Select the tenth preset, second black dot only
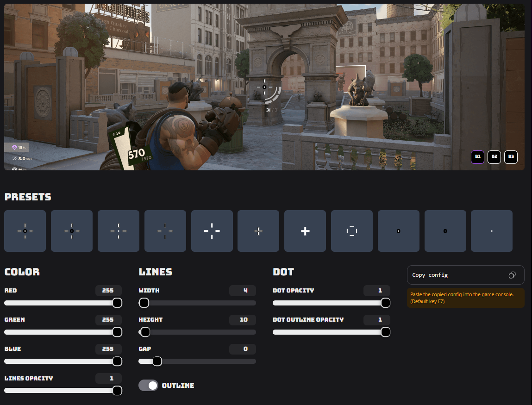 [x=445, y=231]
